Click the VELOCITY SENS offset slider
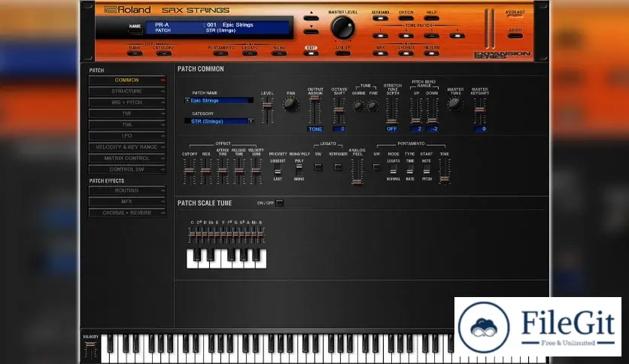Viewport: 629px width, 364px height. pyautogui.click(x=256, y=171)
